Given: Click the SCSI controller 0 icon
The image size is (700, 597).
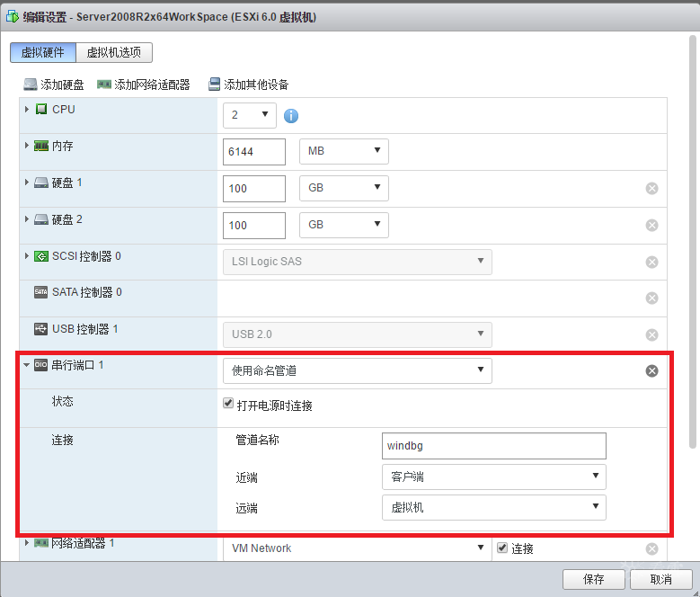Looking at the screenshot, I should click(41, 256).
